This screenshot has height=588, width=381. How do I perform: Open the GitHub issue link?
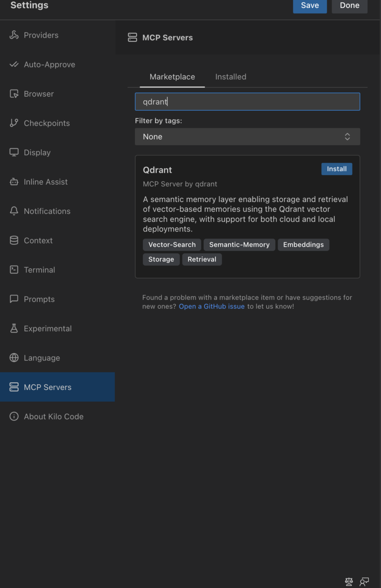pyautogui.click(x=212, y=306)
